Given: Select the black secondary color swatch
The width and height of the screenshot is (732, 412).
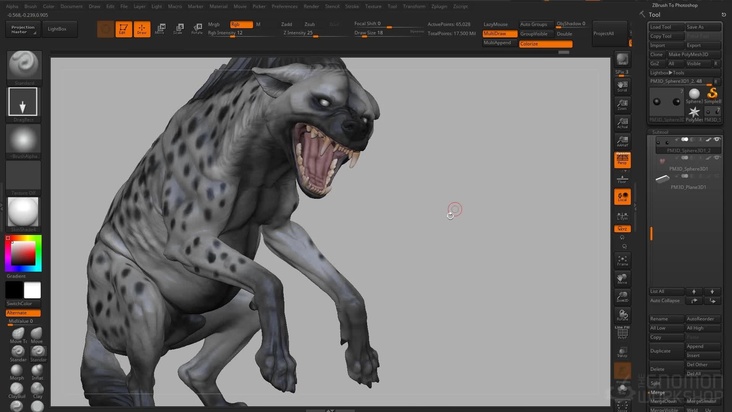Looking at the screenshot, I should [14, 290].
